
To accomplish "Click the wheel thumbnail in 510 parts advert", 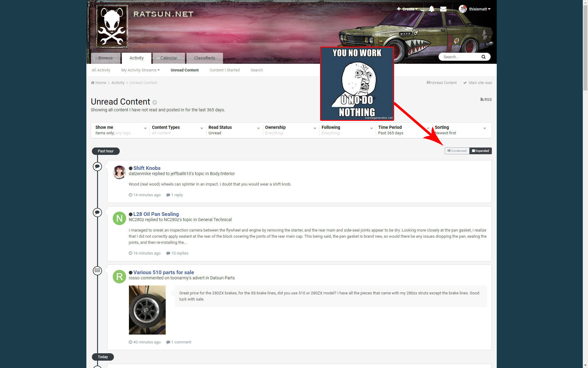I will click(x=147, y=310).
